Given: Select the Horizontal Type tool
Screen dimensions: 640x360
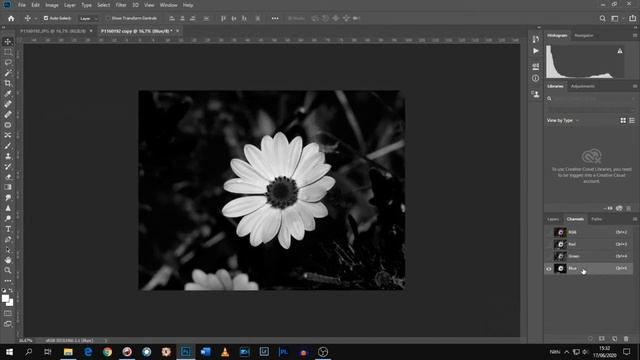Looking at the screenshot, I should [x=8, y=229].
